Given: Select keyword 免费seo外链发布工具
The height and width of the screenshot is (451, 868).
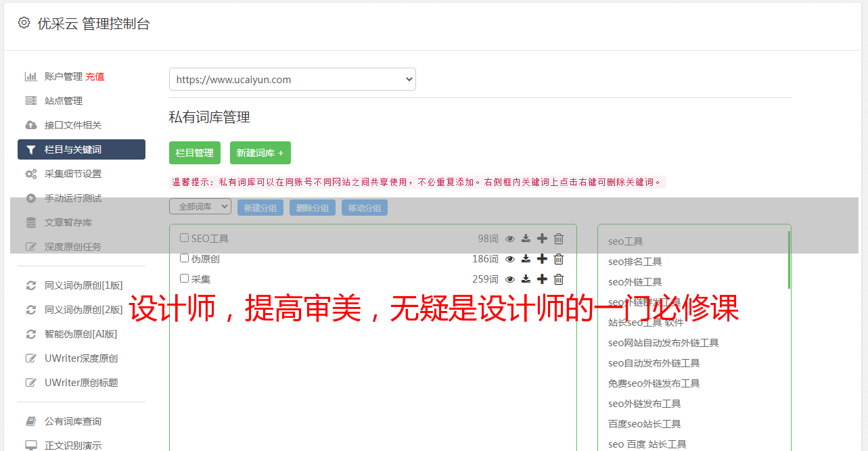Looking at the screenshot, I should pos(654,383).
